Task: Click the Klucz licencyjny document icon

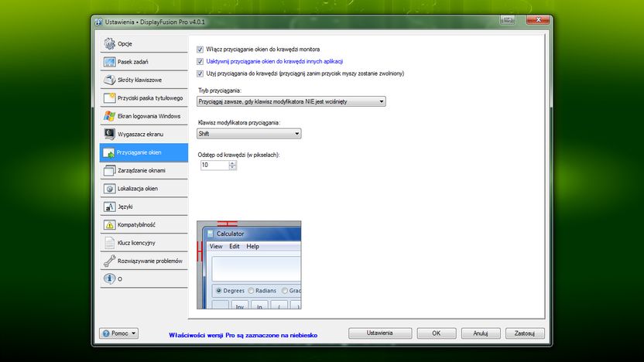Action: click(x=109, y=243)
